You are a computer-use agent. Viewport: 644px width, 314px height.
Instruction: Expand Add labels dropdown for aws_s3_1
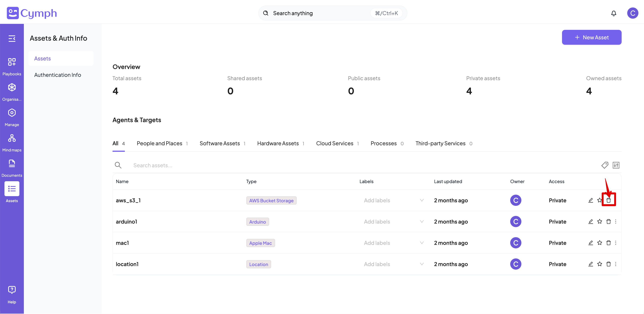422,200
